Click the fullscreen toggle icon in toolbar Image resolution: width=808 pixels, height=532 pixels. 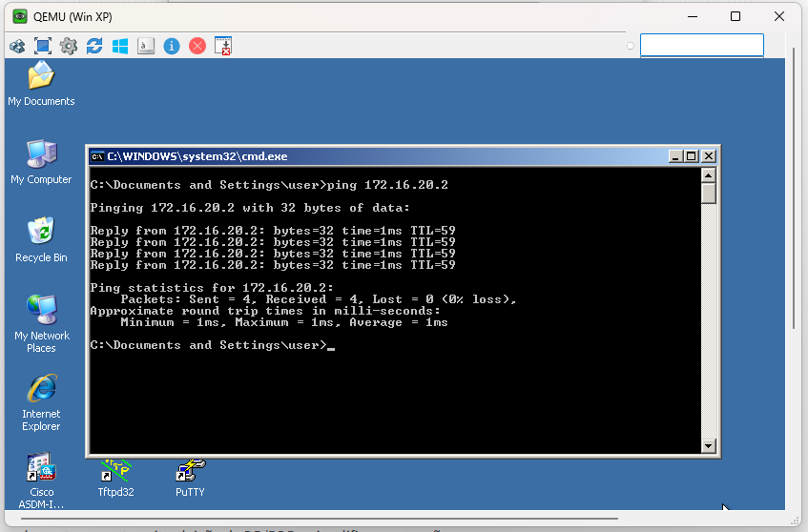coord(42,46)
